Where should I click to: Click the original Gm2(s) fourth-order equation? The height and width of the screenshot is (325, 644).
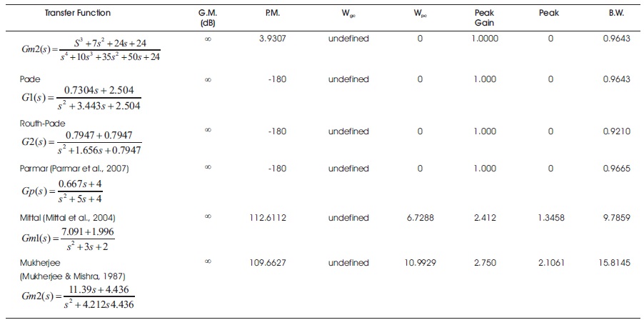point(91,50)
